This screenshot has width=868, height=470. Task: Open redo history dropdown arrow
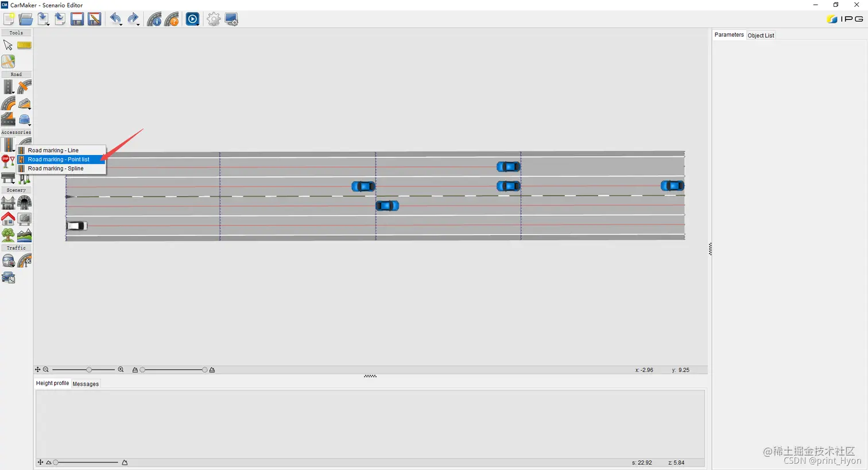point(138,24)
